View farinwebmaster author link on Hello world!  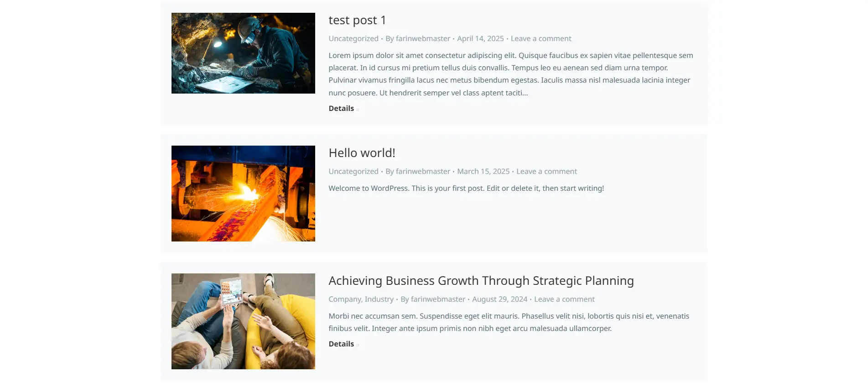tap(423, 172)
